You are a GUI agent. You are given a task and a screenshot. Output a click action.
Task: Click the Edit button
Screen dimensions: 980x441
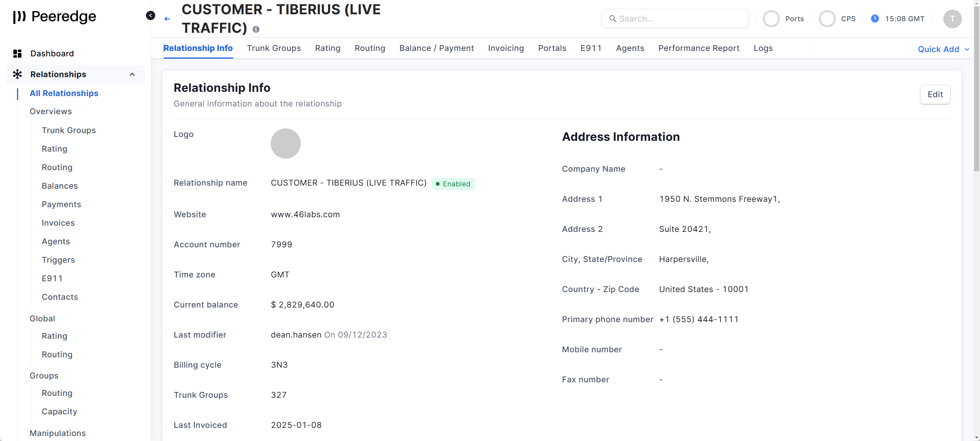click(x=935, y=95)
